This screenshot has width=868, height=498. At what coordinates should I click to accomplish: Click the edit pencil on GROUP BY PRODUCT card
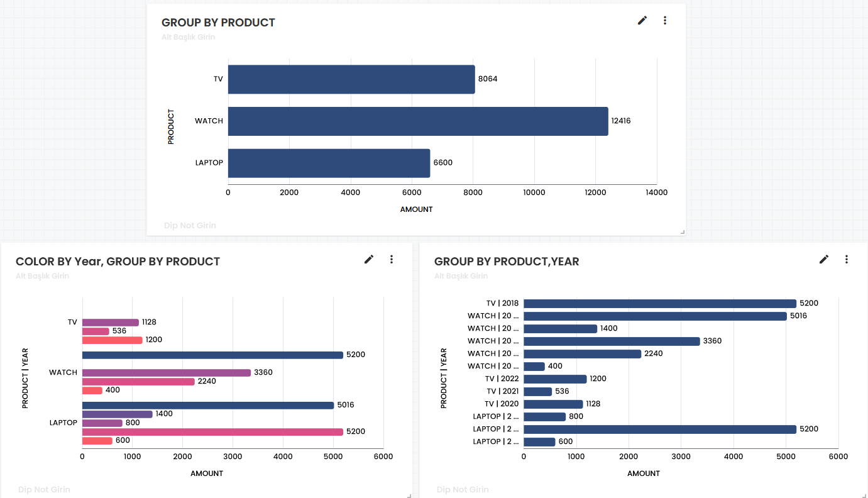(x=642, y=21)
